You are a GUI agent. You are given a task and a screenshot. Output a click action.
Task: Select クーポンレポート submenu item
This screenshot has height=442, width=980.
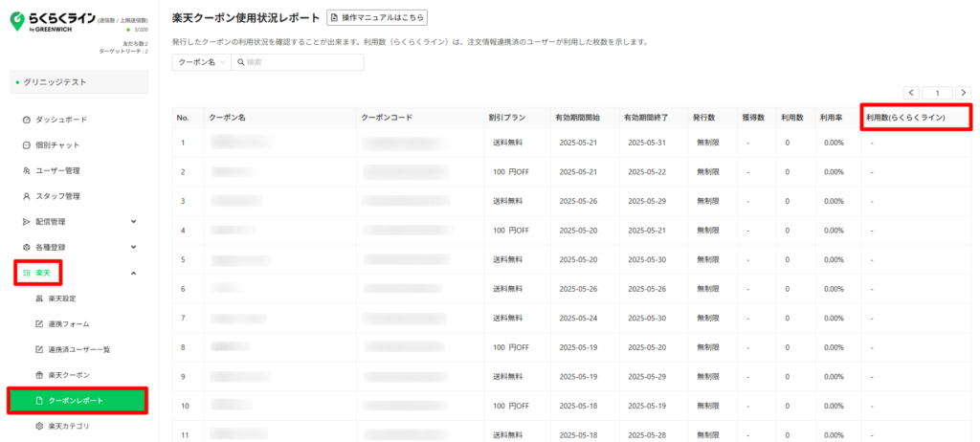78,401
